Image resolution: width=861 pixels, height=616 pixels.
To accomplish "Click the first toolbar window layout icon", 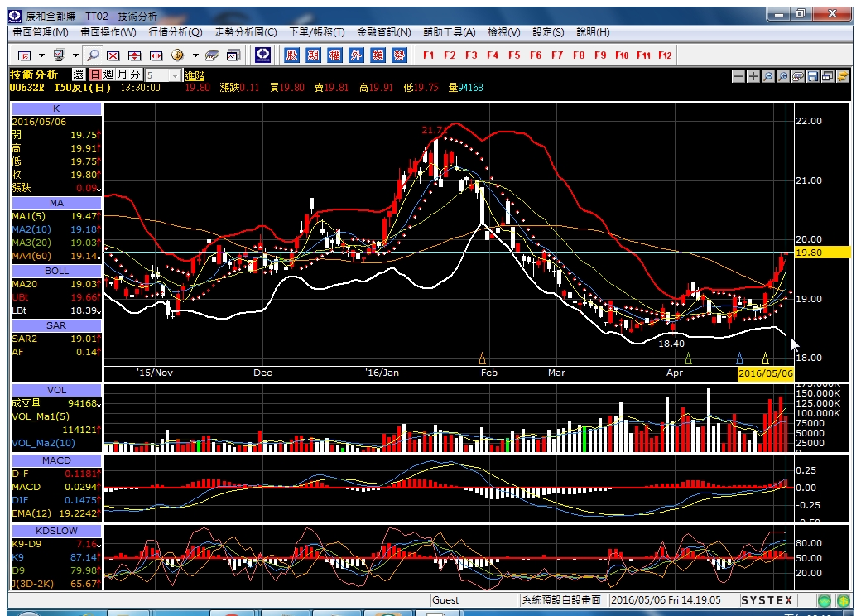I will (24, 55).
